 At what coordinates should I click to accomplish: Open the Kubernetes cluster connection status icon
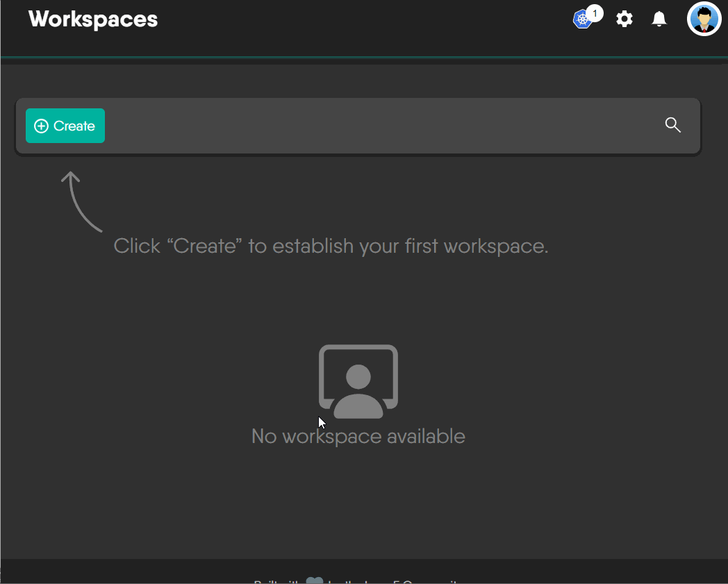pyautogui.click(x=581, y=19)
